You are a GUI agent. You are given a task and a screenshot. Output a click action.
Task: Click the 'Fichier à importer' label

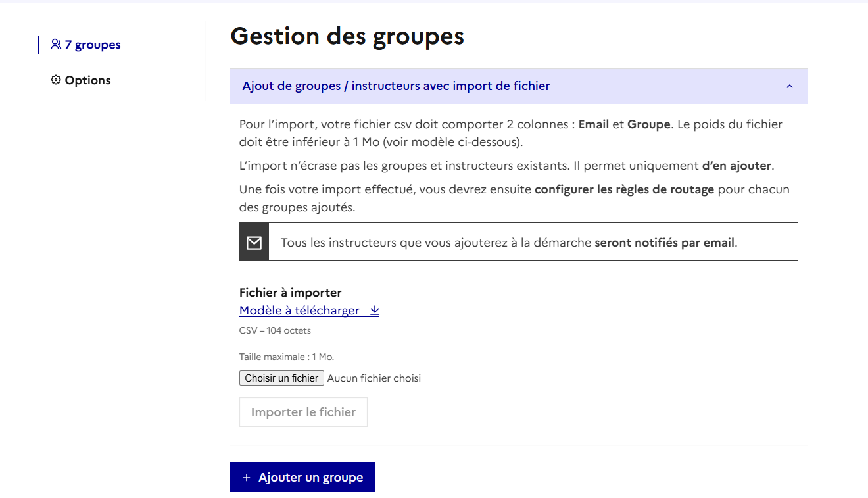(290, 293)
